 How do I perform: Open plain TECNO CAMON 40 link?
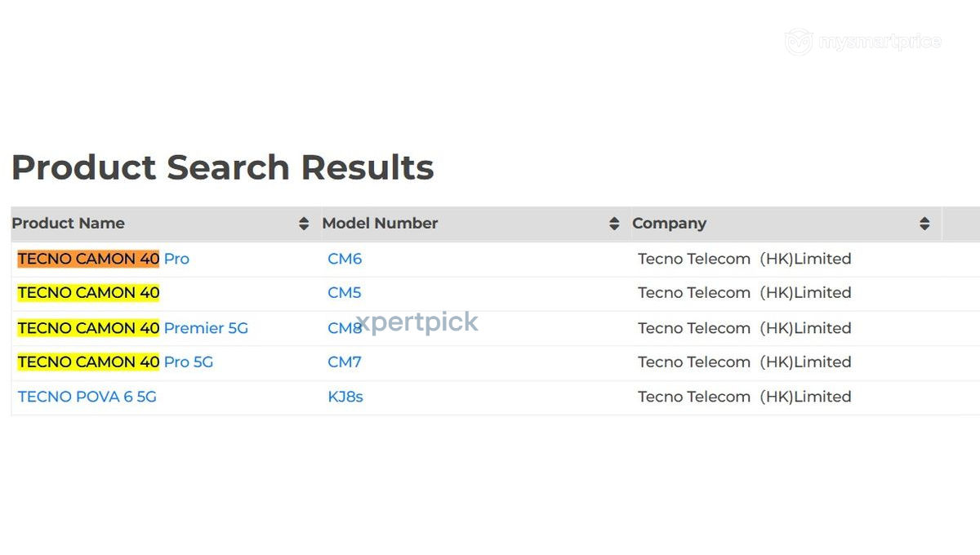(x=88, y=292)
